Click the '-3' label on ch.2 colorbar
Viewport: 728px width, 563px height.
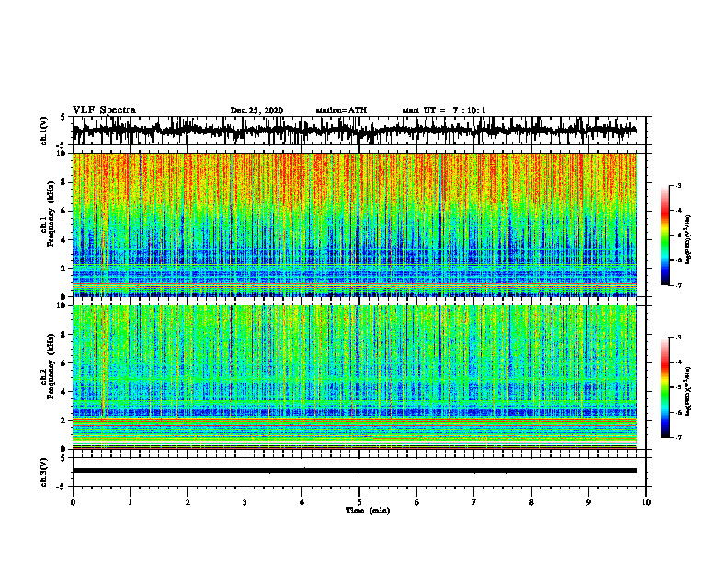click(678, 338)
